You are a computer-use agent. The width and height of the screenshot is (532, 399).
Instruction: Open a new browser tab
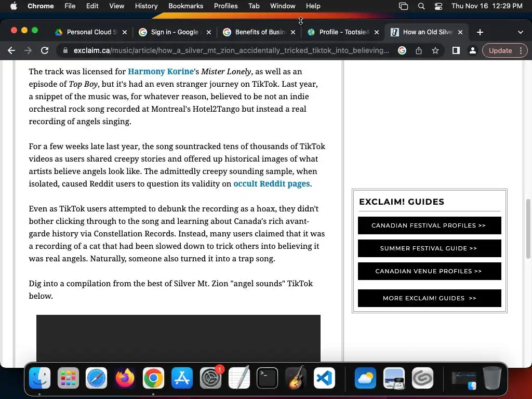click(480, 32)
